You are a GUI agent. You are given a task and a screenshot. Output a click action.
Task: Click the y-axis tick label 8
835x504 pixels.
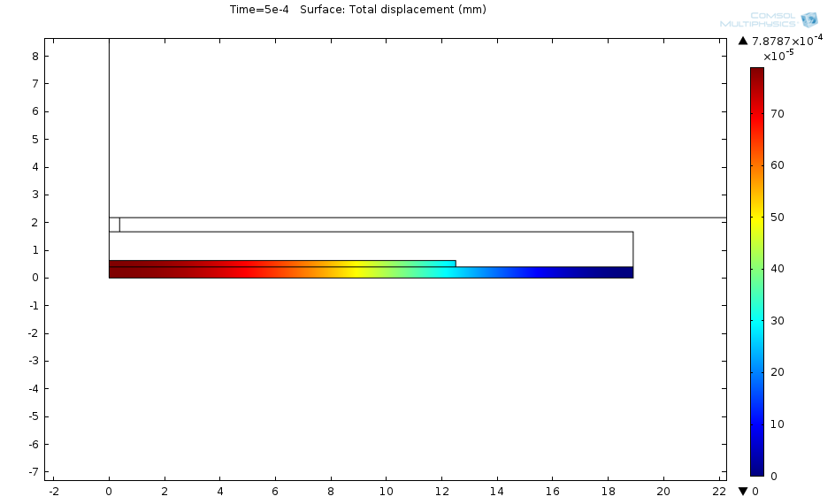click(34, 56)
